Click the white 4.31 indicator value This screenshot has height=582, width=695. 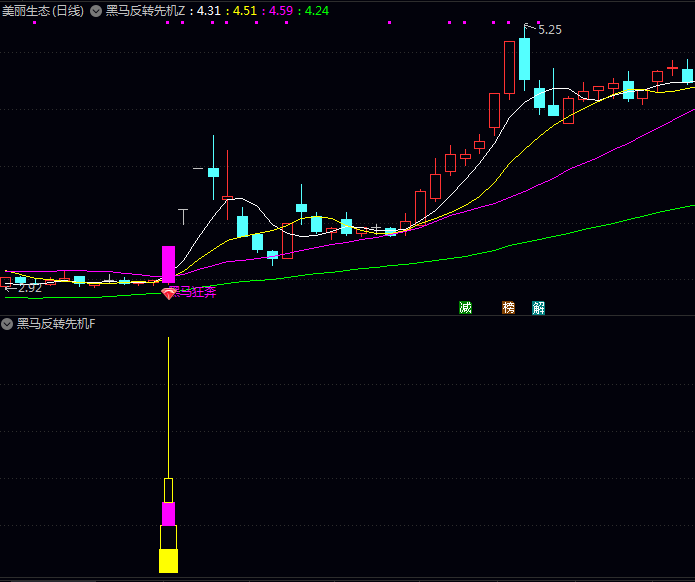coord(208,10)
